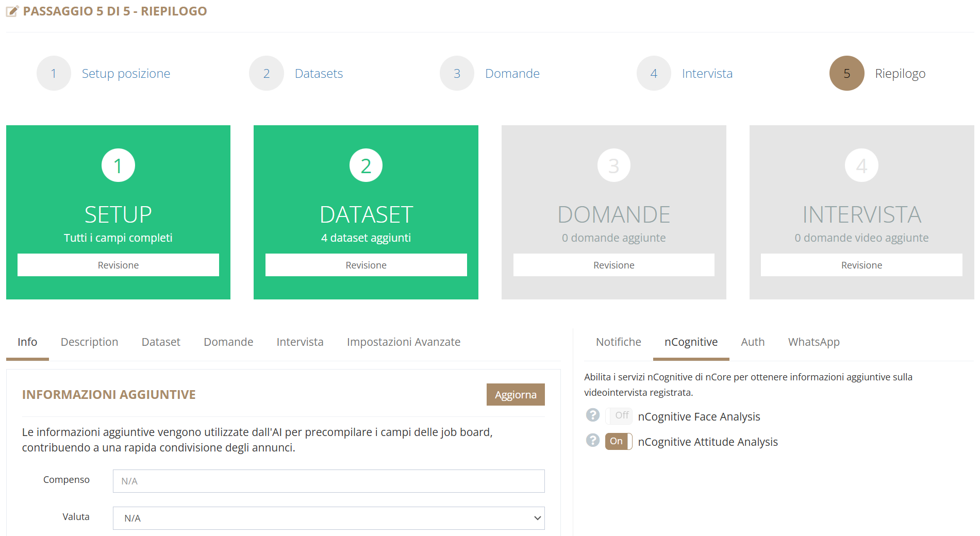The width and height of the screenshot is (980, 536).
Task: Click number 1 badge in SETUP card
Action: click(x=118, y=165)
